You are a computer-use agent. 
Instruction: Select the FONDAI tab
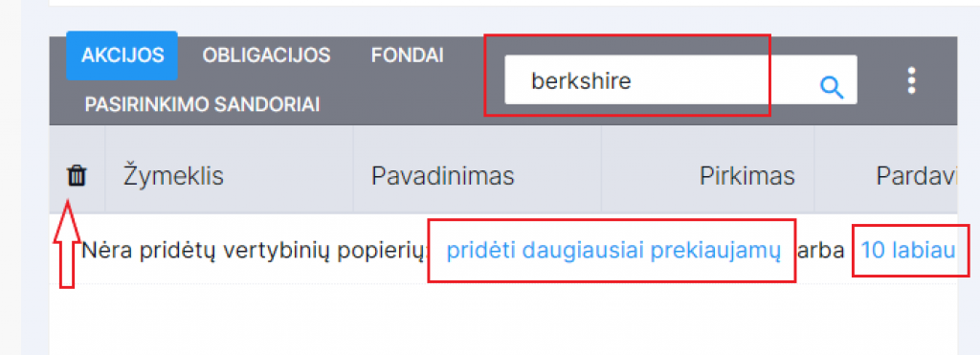click(x=408, y=55)
